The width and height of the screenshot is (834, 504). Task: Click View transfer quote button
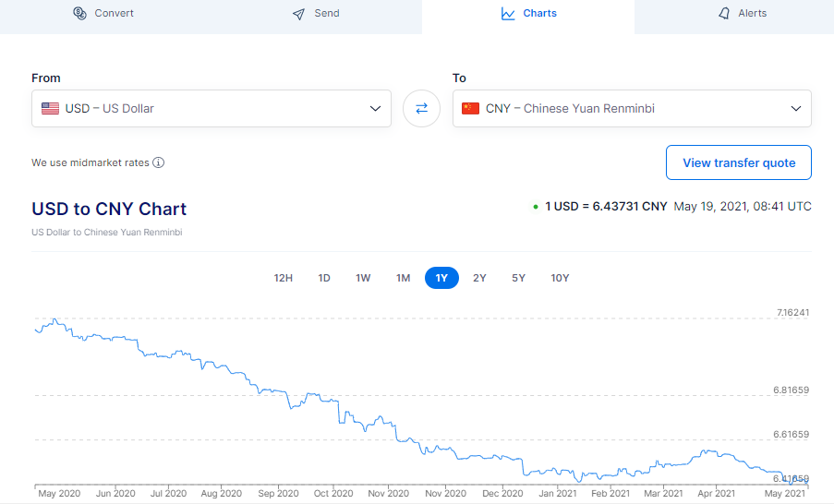pos(739,162)
